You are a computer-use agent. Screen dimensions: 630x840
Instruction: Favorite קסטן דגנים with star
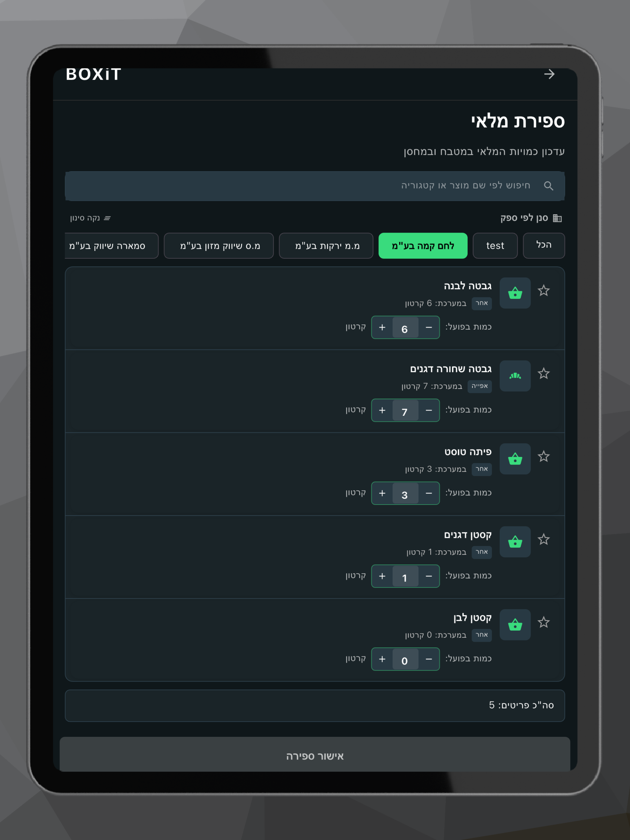[x=543, y=539]
